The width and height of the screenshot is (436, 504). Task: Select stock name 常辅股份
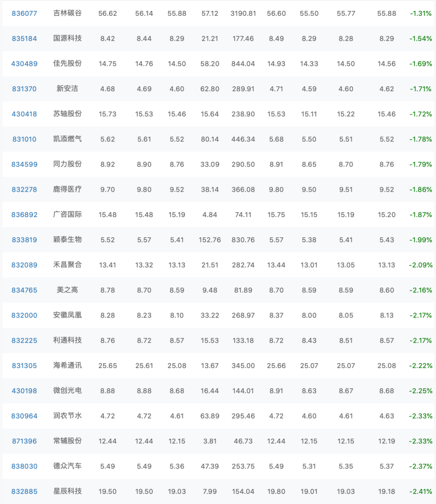(67, 441)
